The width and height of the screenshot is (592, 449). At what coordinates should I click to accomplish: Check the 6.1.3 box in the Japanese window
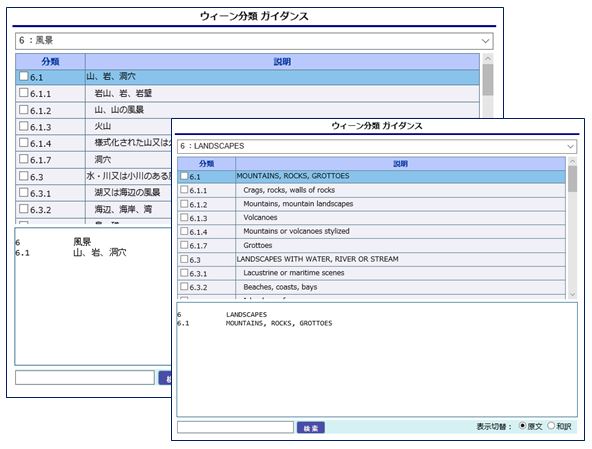click(x=24, y=126)
